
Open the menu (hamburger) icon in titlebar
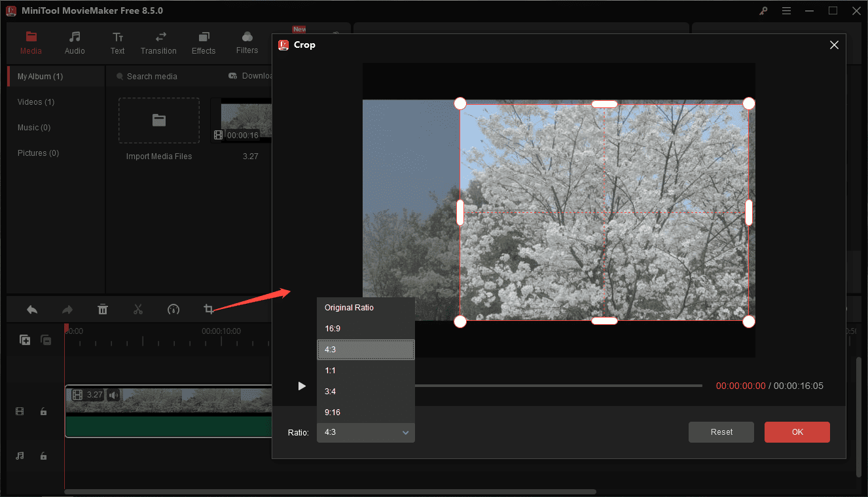[786, 10]
